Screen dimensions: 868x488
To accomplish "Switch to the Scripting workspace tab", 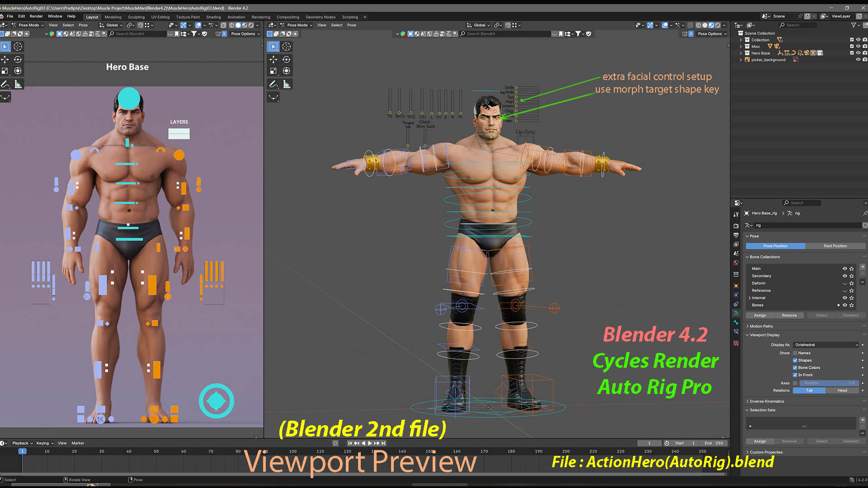I will [350, 17].
